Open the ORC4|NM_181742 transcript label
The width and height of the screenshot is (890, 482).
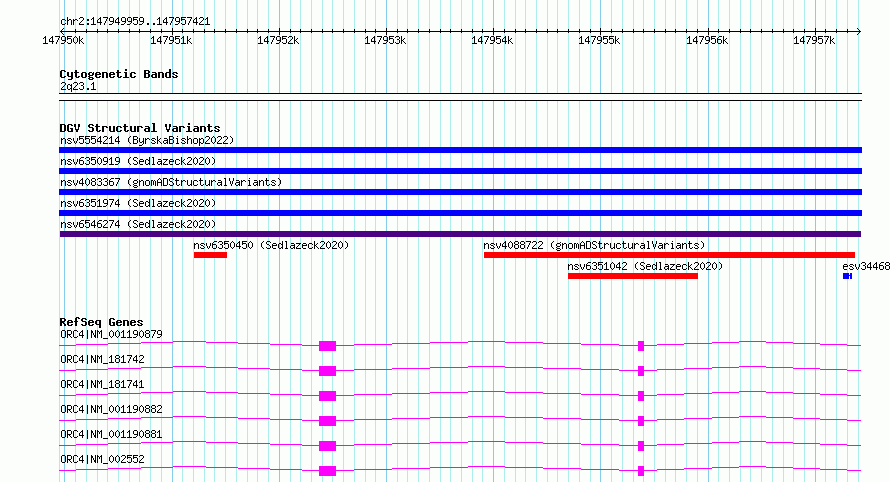click(102, 359)
